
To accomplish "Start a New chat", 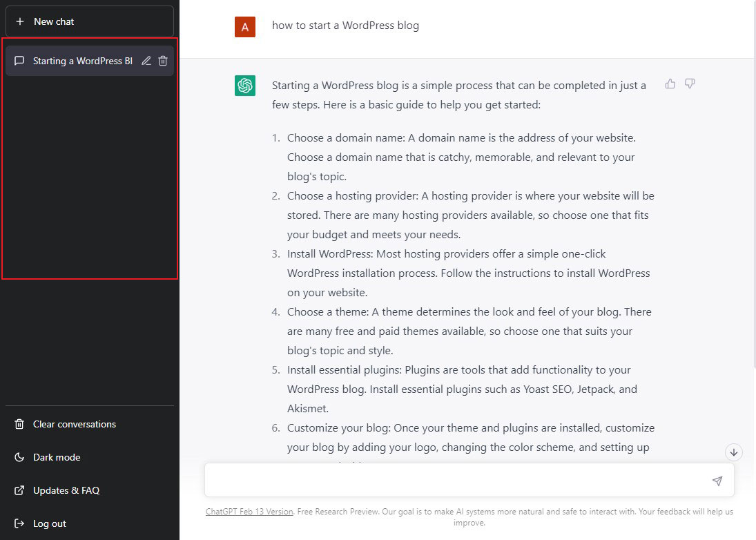I will 90,21.
